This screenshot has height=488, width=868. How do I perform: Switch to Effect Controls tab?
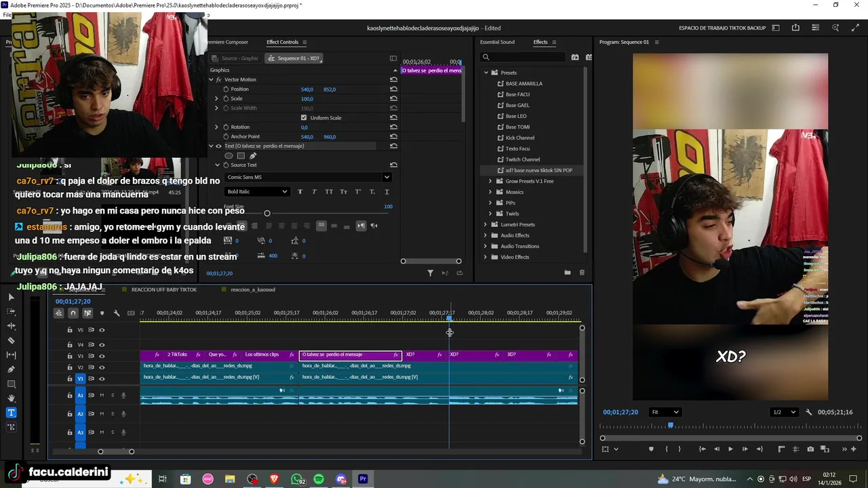[282, 42]
